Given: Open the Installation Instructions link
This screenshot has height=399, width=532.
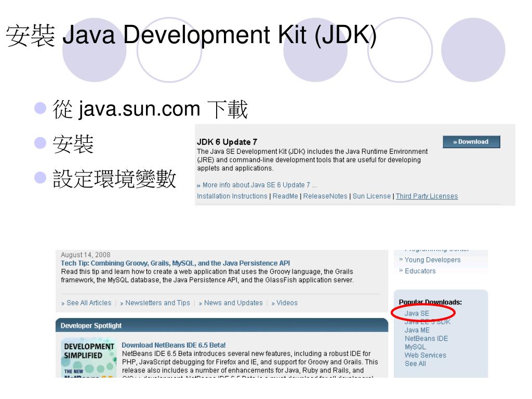Looking at the screenshot, I should pos(232,196).
